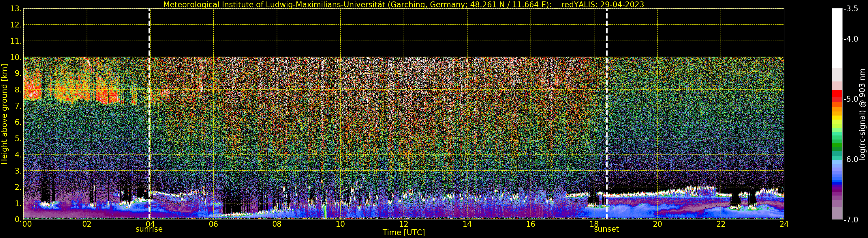Click the '-3.5' colorbar tick label
This screenshot has height=238, width=868.
pyautogui.click(x=851, y=9)
